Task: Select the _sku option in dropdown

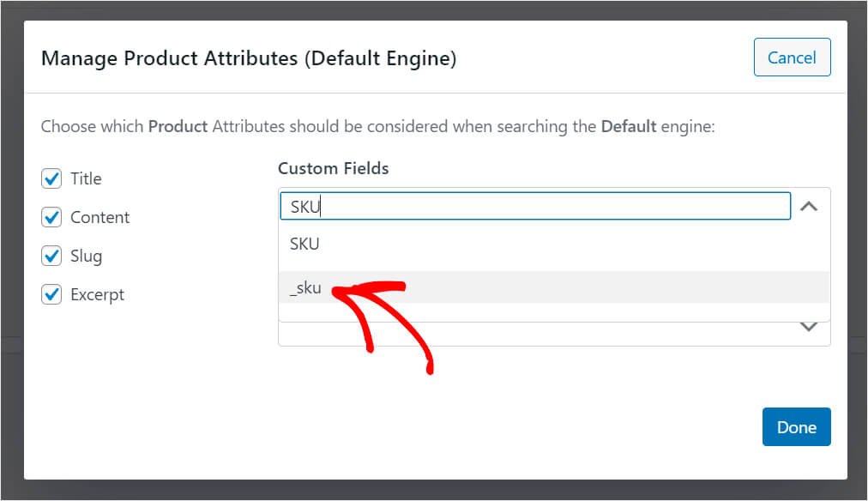Action: [554, 287]
